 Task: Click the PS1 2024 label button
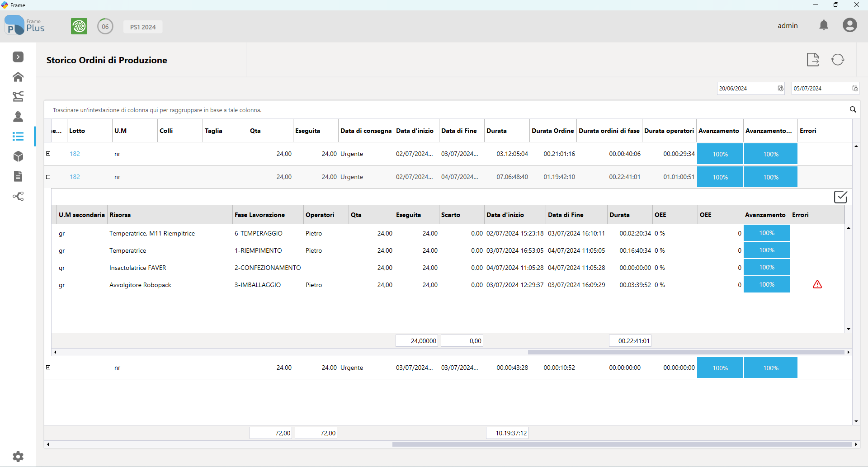[143, 27]
